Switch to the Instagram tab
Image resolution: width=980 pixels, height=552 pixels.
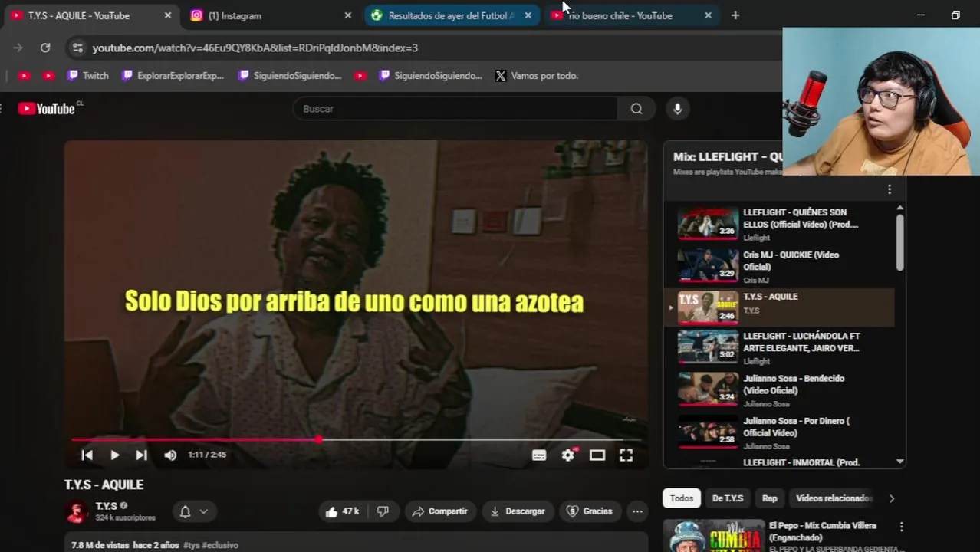[x=270, y=15]
